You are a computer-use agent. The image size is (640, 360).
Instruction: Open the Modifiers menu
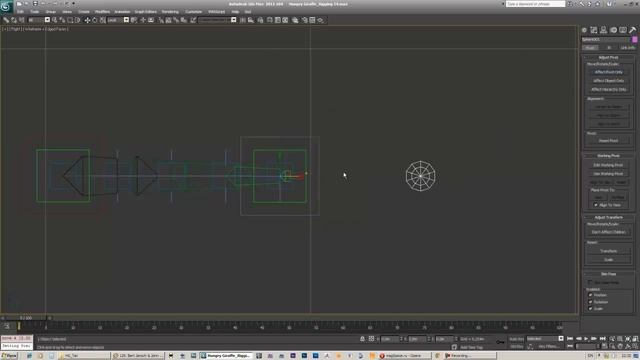(102, 12)
